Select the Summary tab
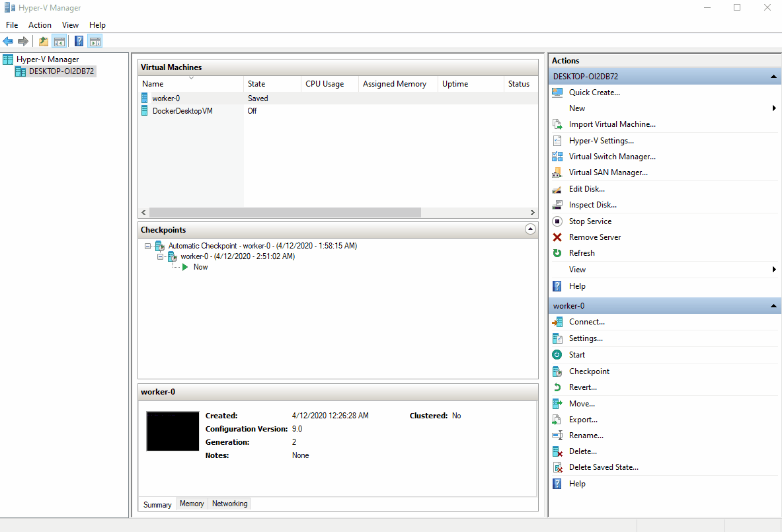This screenshot has width=782, height=532. [x=157, y=505]
